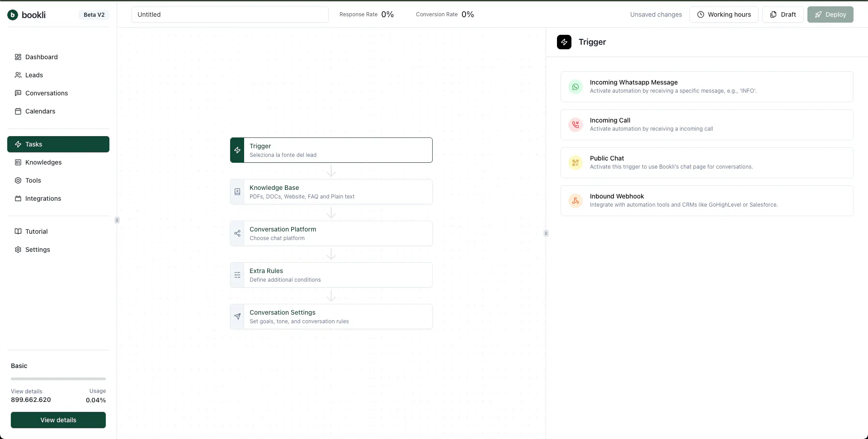Click the Incoming Call phone icon

576,125
